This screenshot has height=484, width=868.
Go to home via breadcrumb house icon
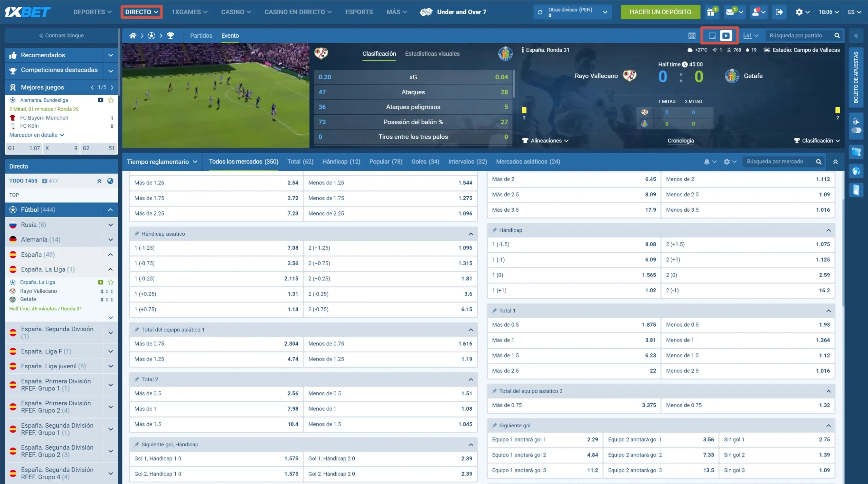133,36
